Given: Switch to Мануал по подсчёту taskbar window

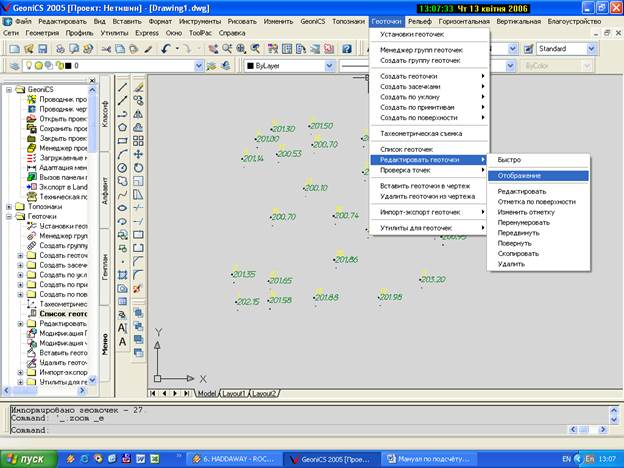Looking at the screenshot, I should [x=429, y=459].
